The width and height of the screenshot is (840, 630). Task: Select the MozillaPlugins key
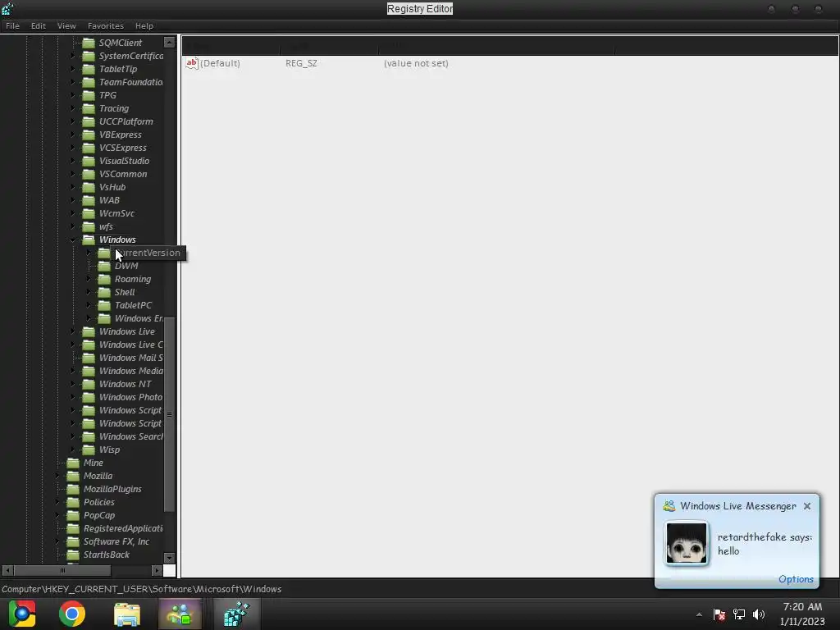[x=112, y=489]
